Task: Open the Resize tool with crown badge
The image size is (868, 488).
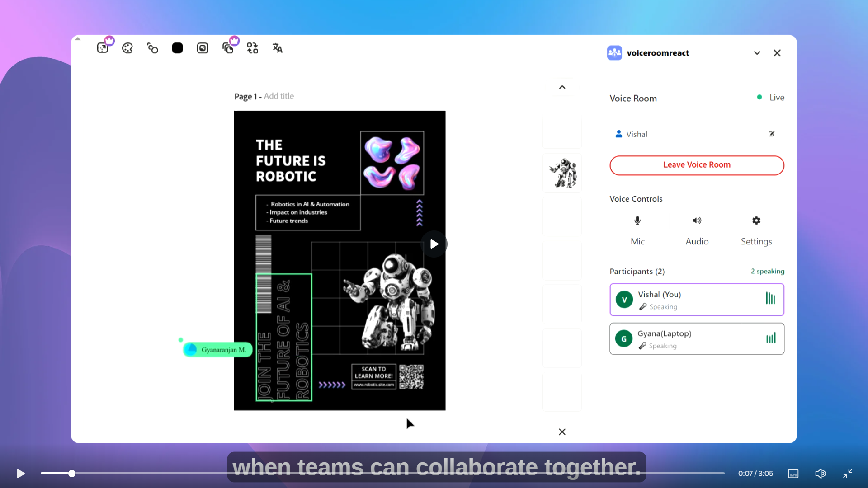Action: click(103, 48)
